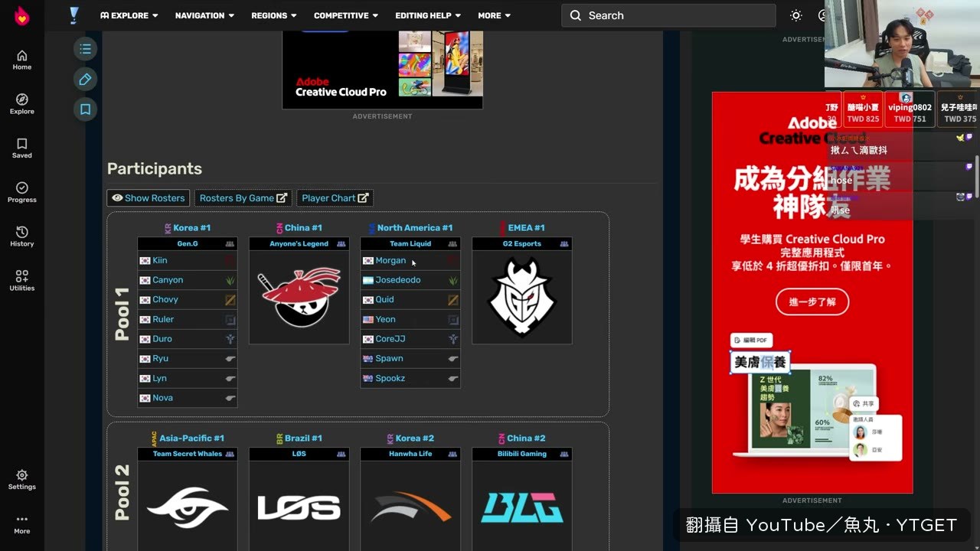Open Settings gear in sidebar
This screenshot has height=551, width=980.
22,480
